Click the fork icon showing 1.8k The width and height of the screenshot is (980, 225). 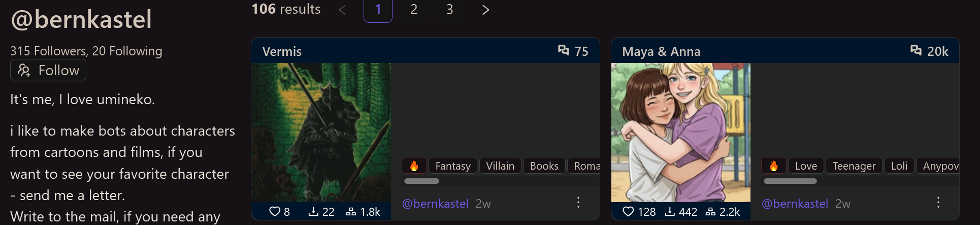tap(351, 212)
